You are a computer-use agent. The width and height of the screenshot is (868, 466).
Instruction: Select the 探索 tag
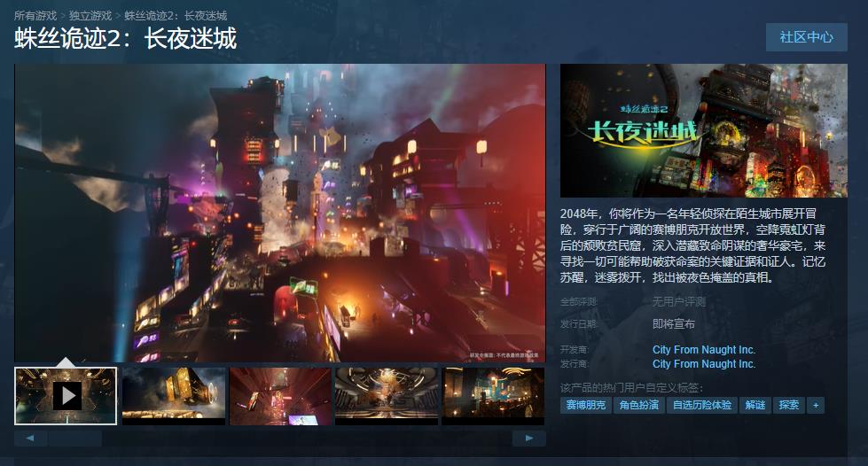(788, 405)
